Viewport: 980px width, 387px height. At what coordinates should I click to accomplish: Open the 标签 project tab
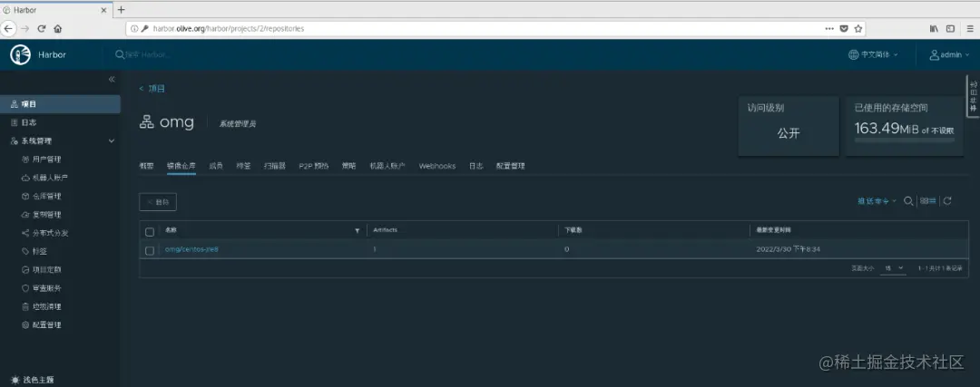click(x=243, y=166)
